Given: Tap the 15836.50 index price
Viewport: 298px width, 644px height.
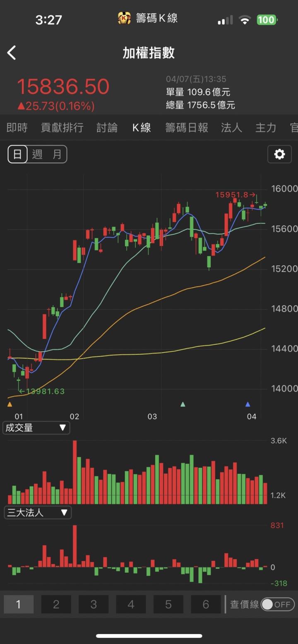Looking at the screenshot, I should [x=63, y=87].
